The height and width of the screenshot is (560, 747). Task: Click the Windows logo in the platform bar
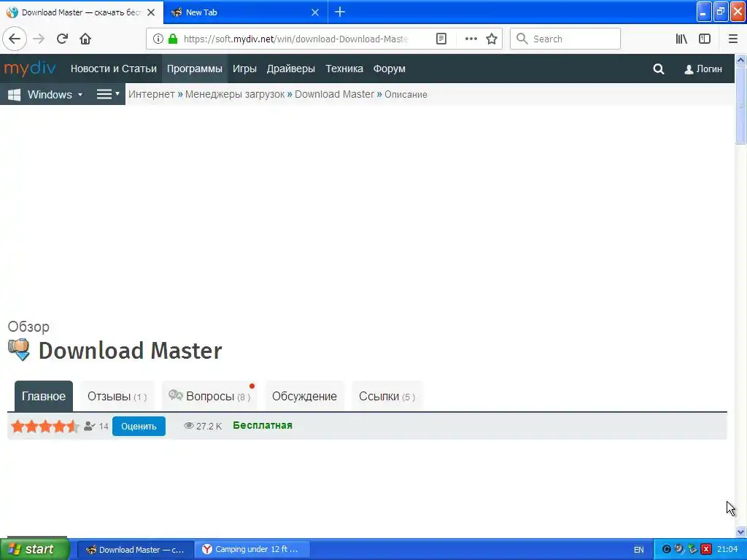pos(15,94)
